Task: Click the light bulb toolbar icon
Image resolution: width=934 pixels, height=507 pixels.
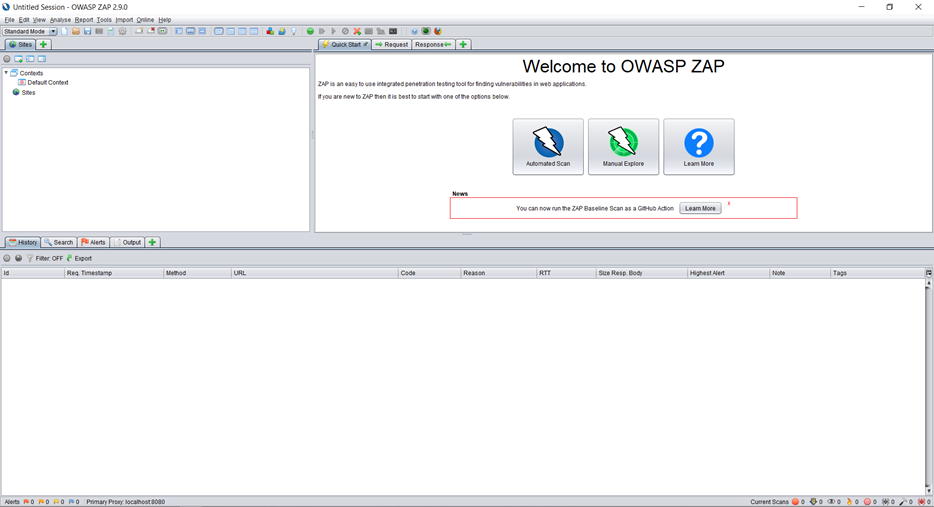Action: [x=294, y=31]
